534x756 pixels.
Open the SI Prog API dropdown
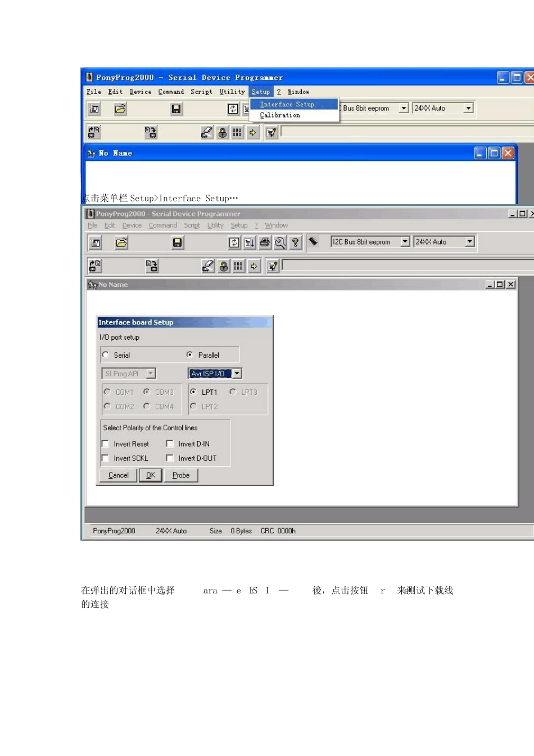click(151, 373)
